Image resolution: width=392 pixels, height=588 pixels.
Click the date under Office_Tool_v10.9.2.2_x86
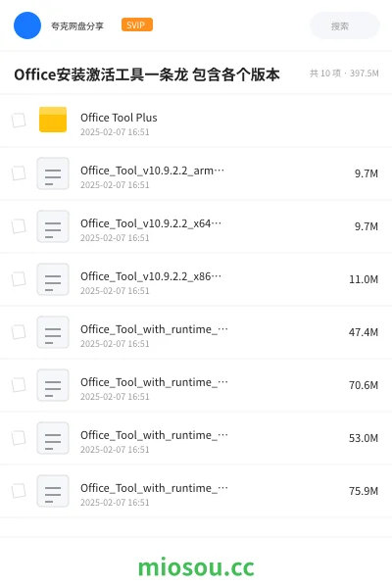pyautogui.click(x=115, y=291)
